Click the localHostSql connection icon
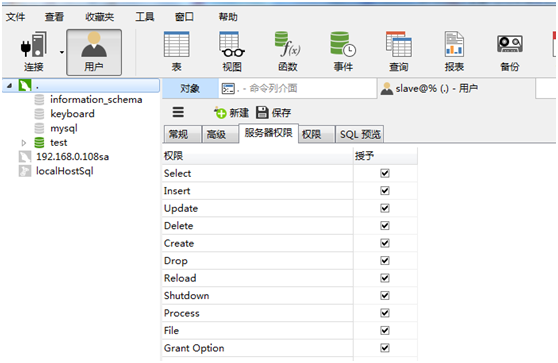Viewport: 558px width, 363px height. coord(25,171)
